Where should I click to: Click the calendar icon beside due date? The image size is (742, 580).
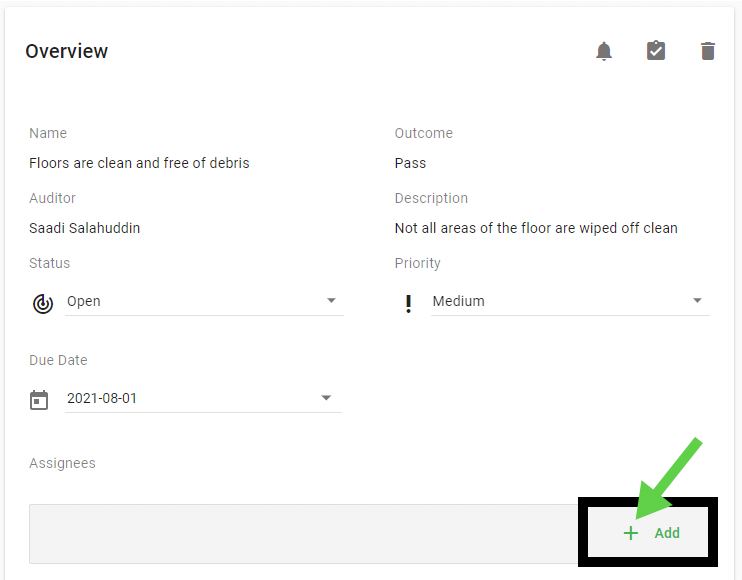tap(39, 400)
